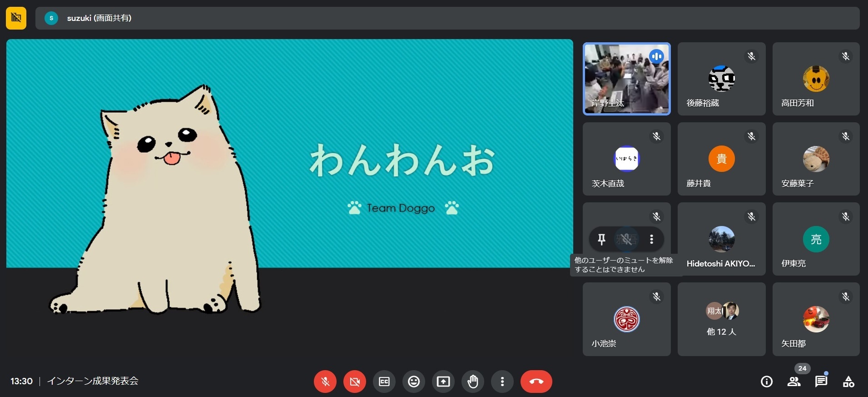Click the muted mic icon on the 茨木直哉 tile
The image size is (868, 397).
[657, 136]
